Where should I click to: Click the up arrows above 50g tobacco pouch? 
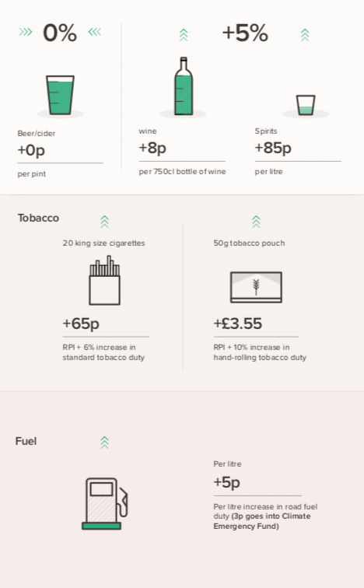pos(256,222)
